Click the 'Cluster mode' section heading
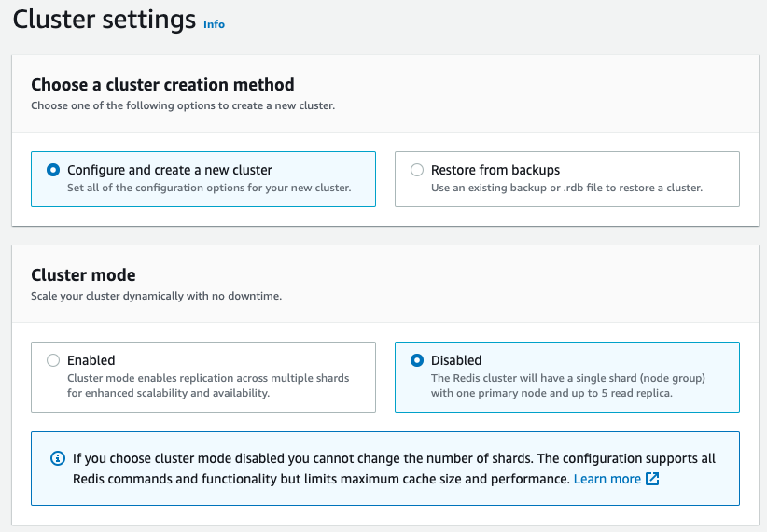767x532 pixels. point(83,275)
